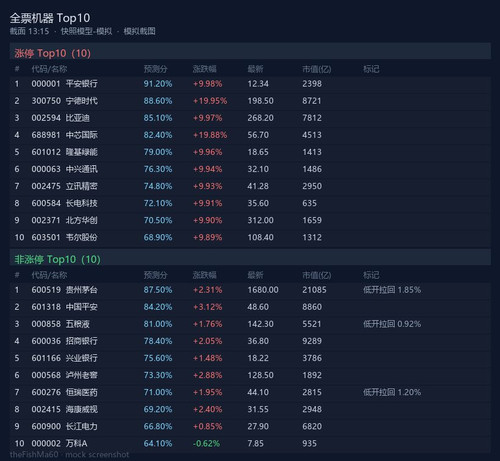
Task: Select stock row 300750 宁德时代
Action: coord(250,101)
